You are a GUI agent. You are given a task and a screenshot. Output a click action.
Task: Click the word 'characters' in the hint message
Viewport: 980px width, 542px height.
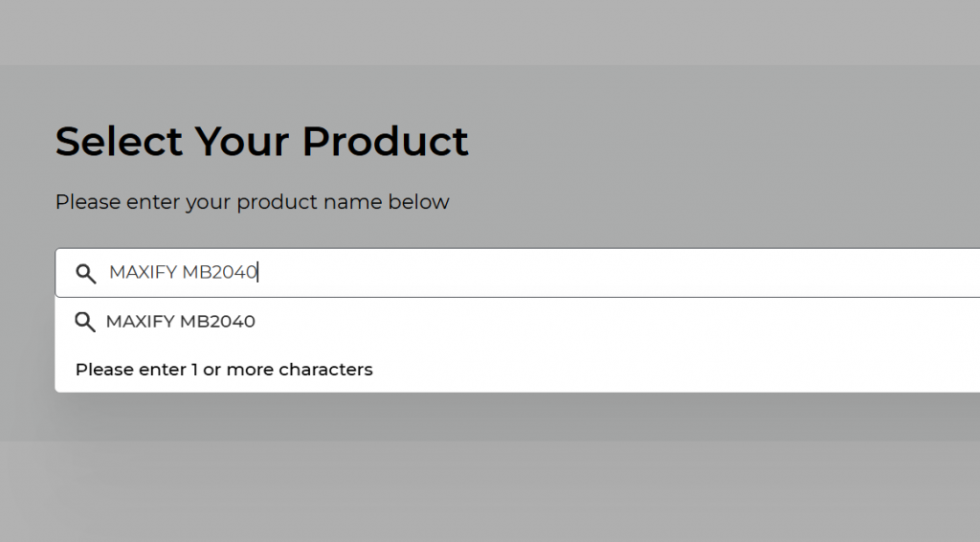tap(325, 370)
